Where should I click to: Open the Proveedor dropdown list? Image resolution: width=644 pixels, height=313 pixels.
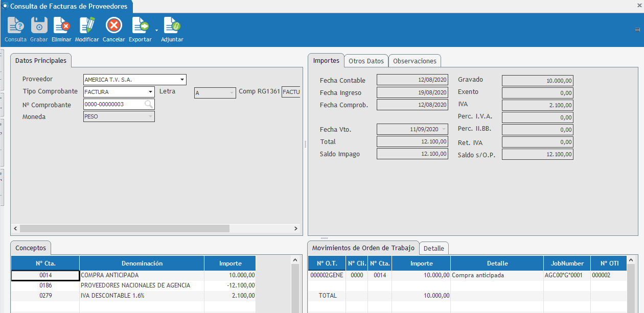(182, 80)
